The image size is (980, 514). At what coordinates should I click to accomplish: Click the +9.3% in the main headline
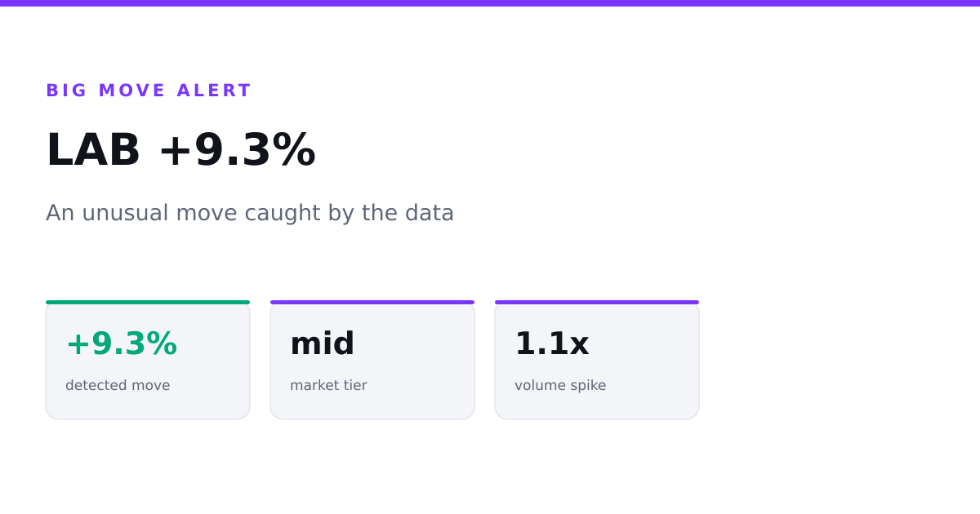click(x=237, y=150)
